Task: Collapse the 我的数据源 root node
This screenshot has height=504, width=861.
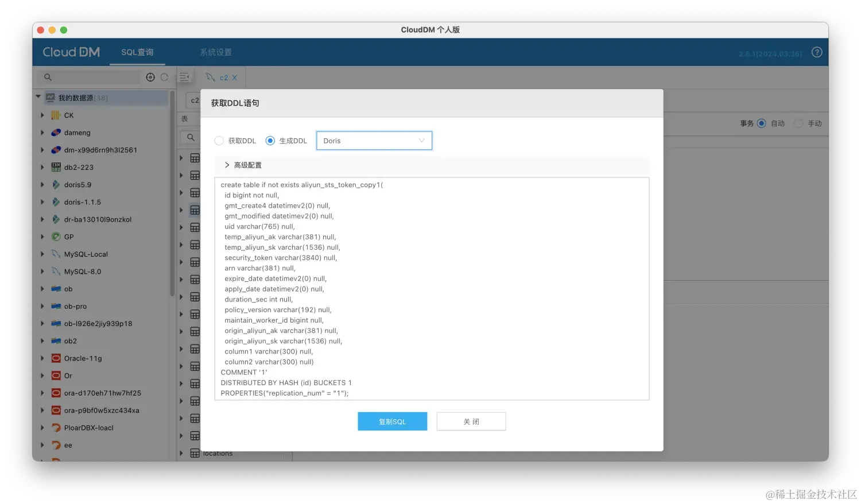Action: click(38, 97)
